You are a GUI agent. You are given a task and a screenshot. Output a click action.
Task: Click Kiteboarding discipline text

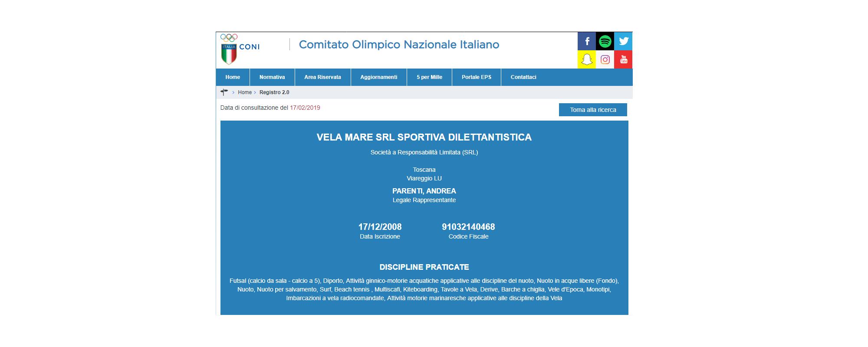point(420,289)
